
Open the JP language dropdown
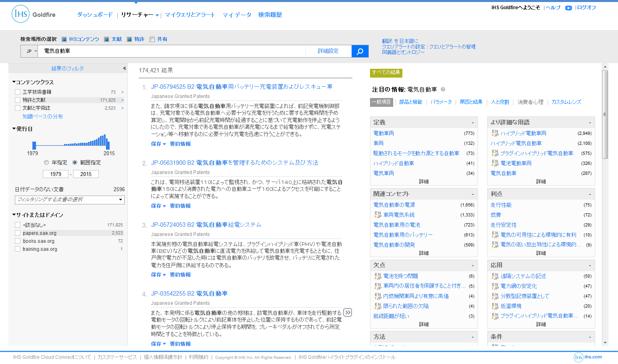[29, 51]
